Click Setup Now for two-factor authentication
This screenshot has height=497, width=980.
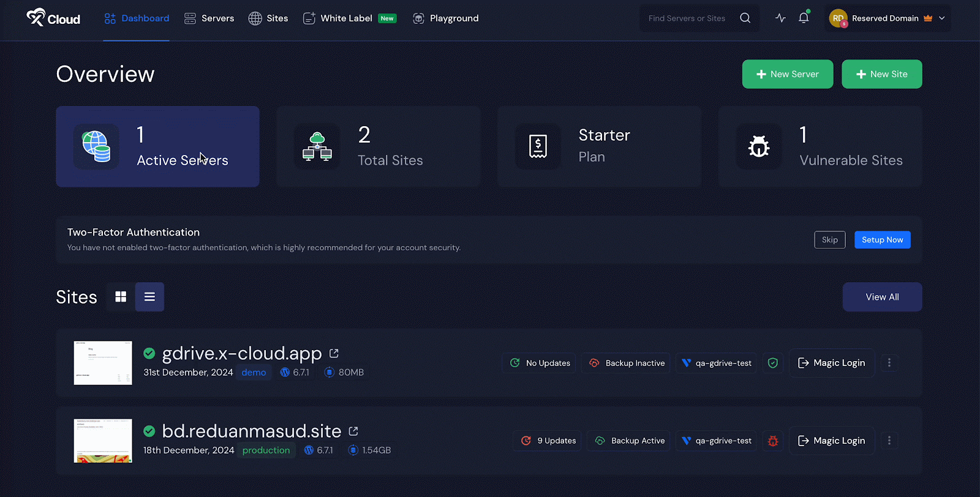click(882, 240)
